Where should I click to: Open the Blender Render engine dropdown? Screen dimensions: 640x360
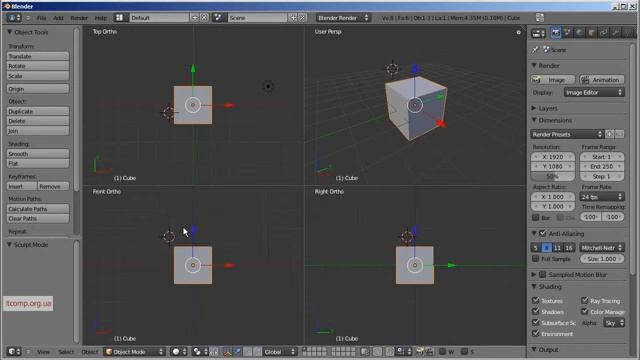tap(343, 18)
